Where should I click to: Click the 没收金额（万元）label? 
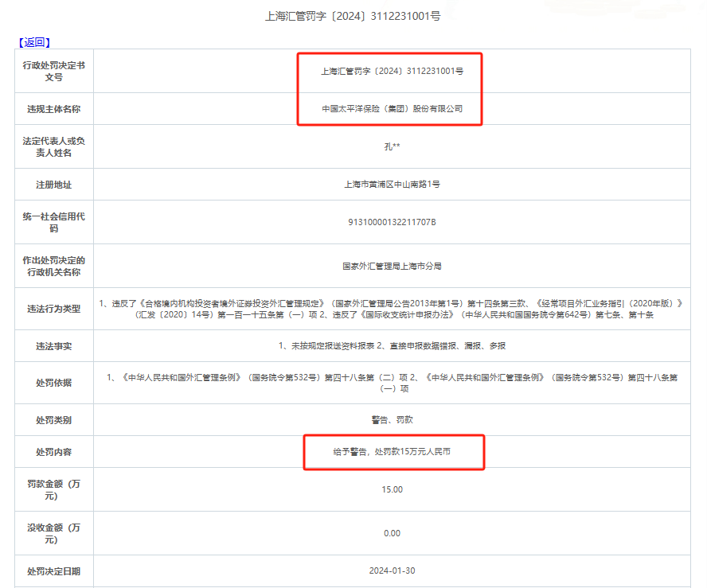[53, 533]
